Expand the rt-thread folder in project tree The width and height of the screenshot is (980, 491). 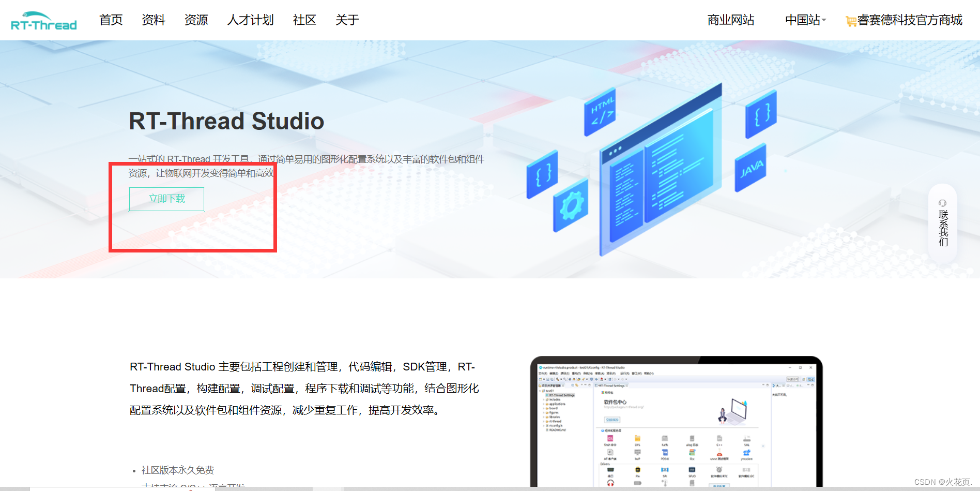[544, 421]
